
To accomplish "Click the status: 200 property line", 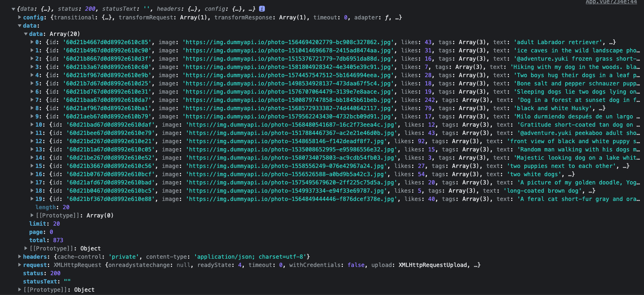I will coord(42,273).
